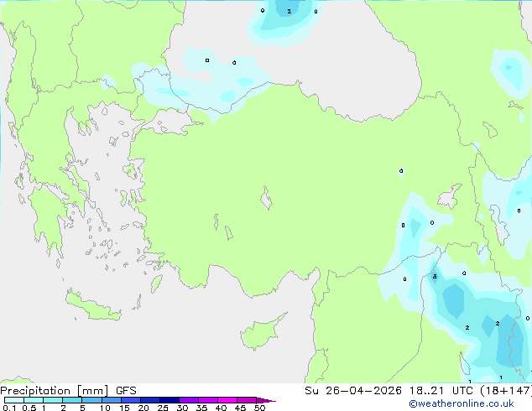Viewport: 532px width, 411px height.
Task: Pick purple legend swatch between 30 and 35
Action: (x=189, y=400)
